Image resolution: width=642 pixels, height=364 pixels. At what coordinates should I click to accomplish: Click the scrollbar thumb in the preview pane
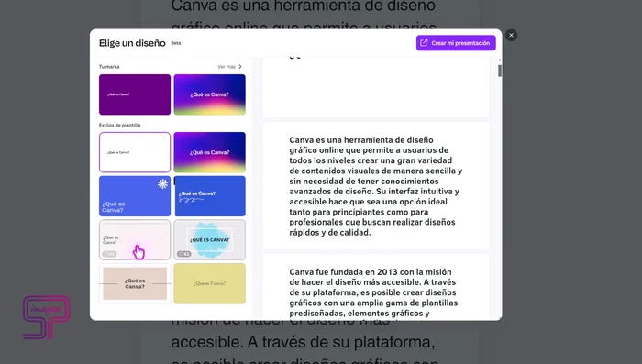500,71
